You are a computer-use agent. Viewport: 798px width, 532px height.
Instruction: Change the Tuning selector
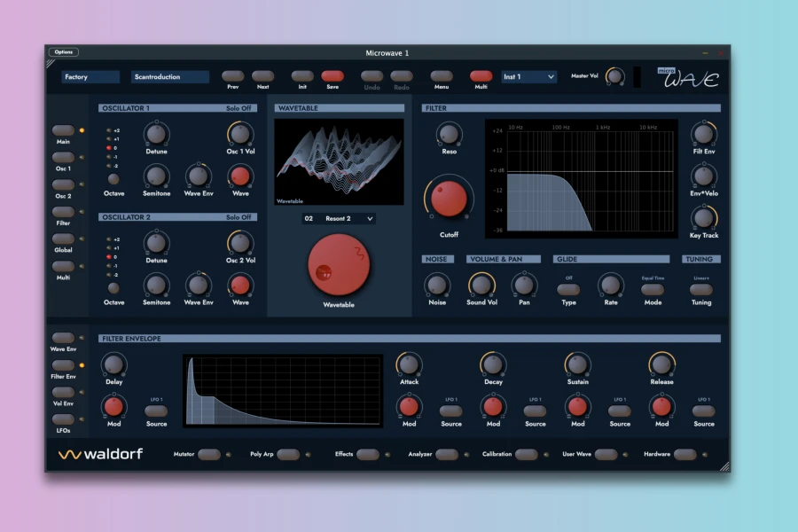pyautogui.click(x=700, y=290)
